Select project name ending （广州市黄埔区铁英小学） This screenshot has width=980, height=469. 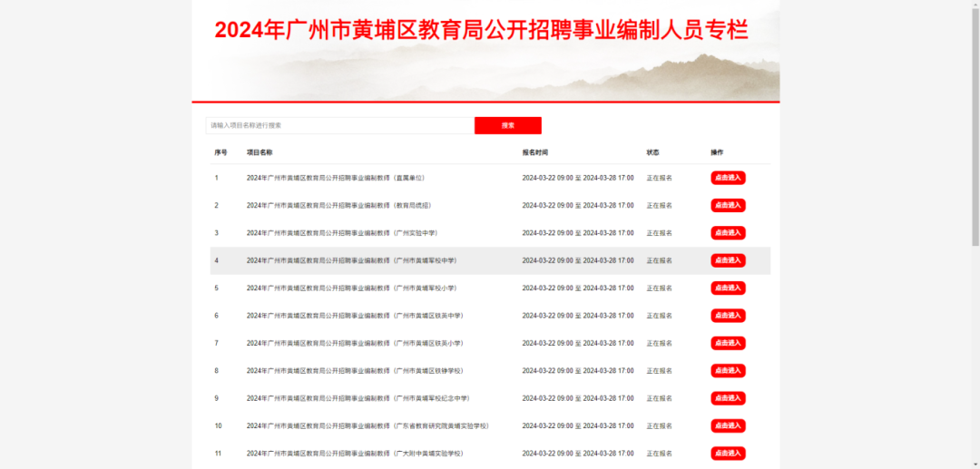tap(357, 343)
